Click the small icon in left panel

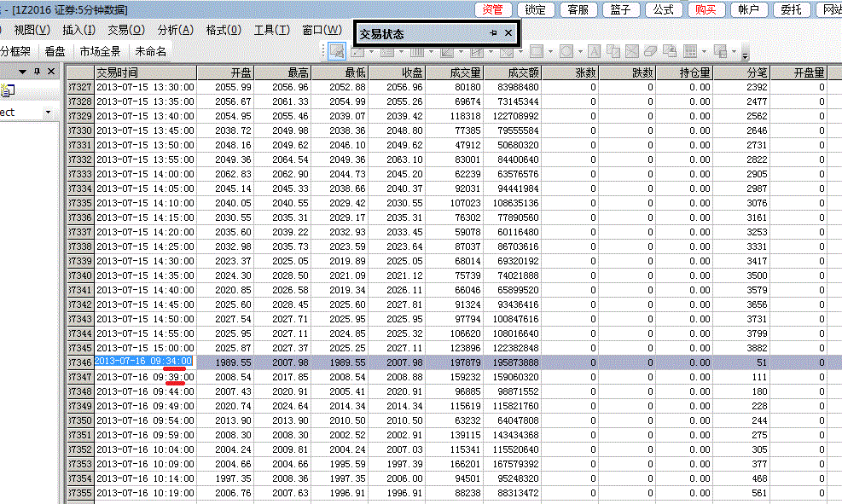[x=8, y=90]
